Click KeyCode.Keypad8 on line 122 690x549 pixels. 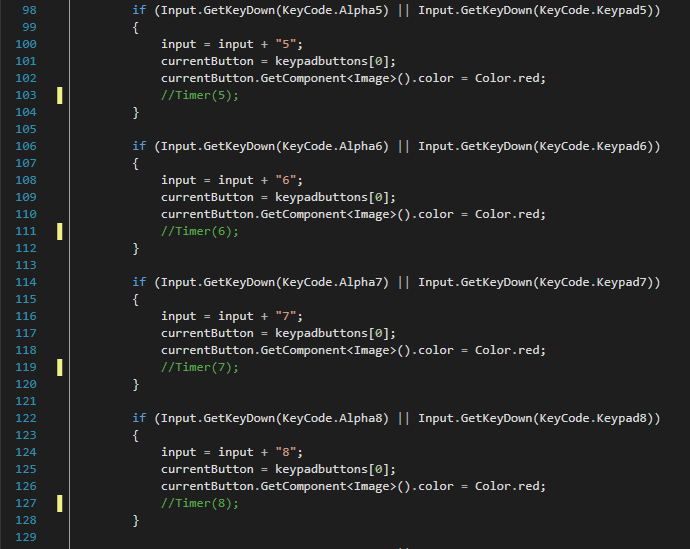coord(593,418)
